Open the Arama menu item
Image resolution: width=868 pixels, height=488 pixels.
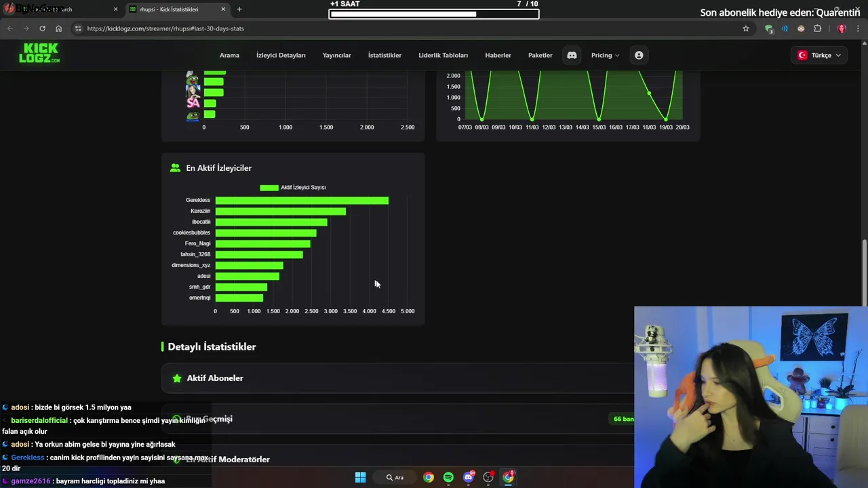(x=229, y=55)
